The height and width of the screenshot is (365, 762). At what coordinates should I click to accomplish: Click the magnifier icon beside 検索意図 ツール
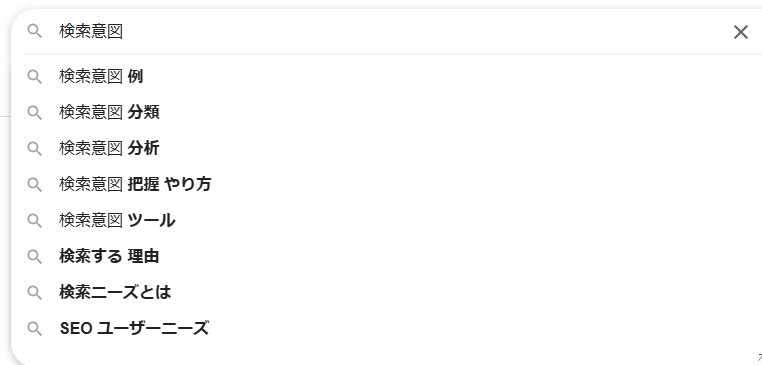tap(35, 221)
